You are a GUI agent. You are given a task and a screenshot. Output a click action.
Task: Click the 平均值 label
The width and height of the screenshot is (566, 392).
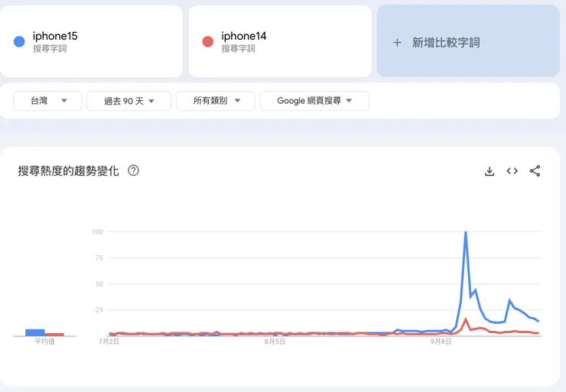click(45, 342)
